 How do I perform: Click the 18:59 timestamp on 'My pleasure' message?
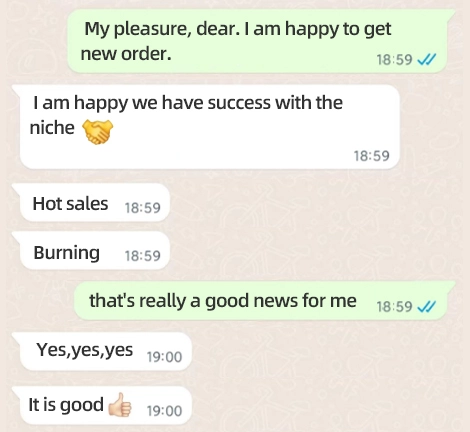click(x=395, y=60)
